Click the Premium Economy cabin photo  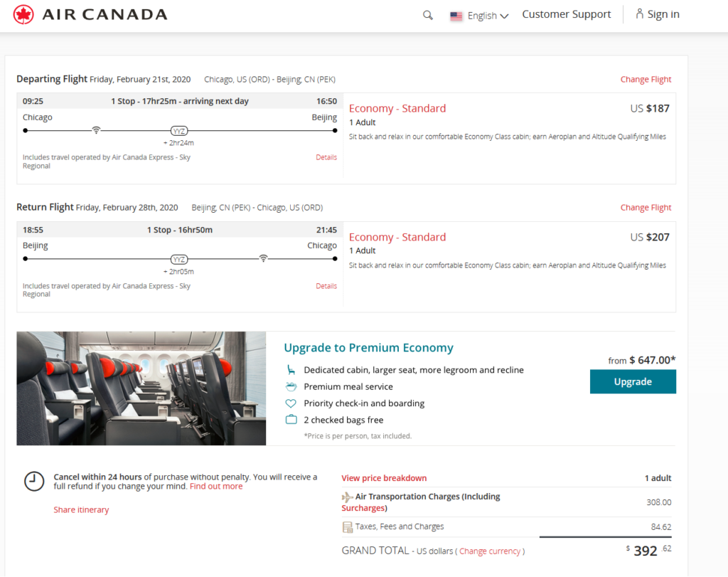pyautogui.click(x=141, y=388)
